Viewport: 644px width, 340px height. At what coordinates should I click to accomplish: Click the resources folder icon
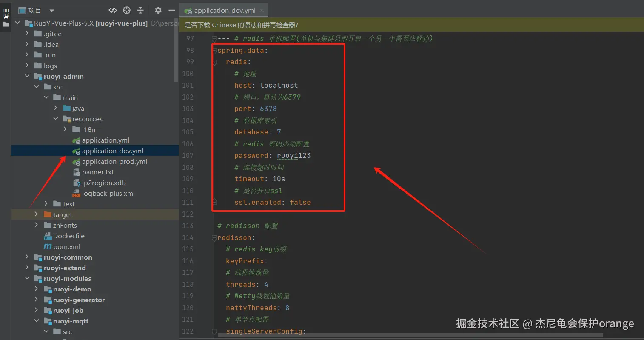pyautogui.click(x=67, y=119)
